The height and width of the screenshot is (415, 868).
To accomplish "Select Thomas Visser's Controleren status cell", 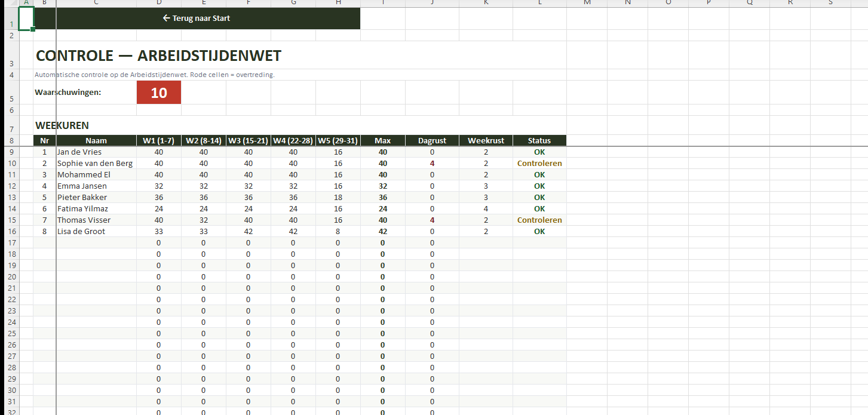I will [539, 220].
